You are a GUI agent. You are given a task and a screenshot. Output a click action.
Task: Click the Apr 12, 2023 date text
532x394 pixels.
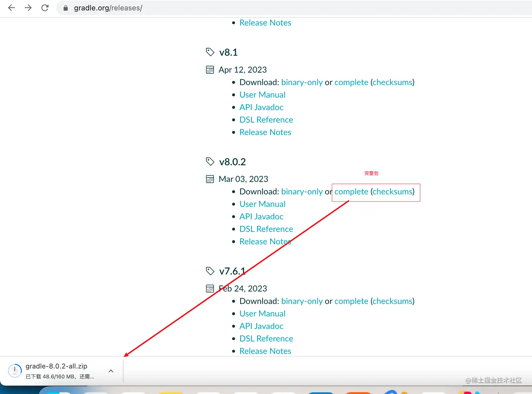pos(243,70)
